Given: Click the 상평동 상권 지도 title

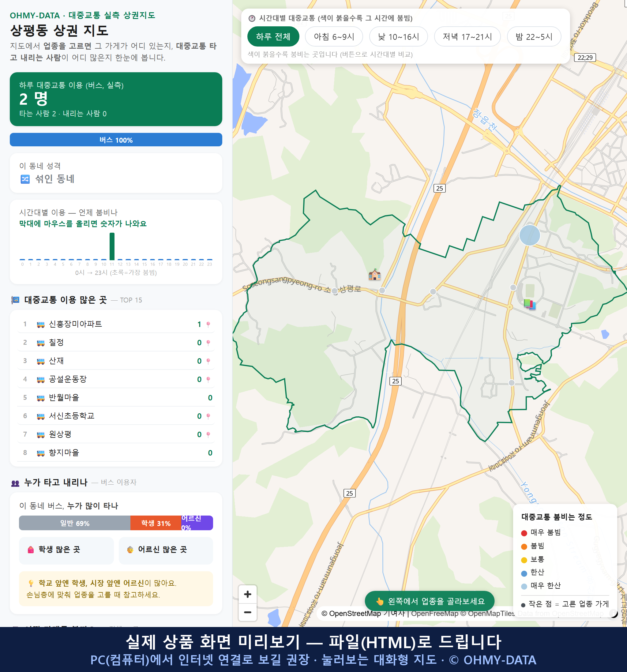Looking at the screenshot, I should [x=59, y=31].
